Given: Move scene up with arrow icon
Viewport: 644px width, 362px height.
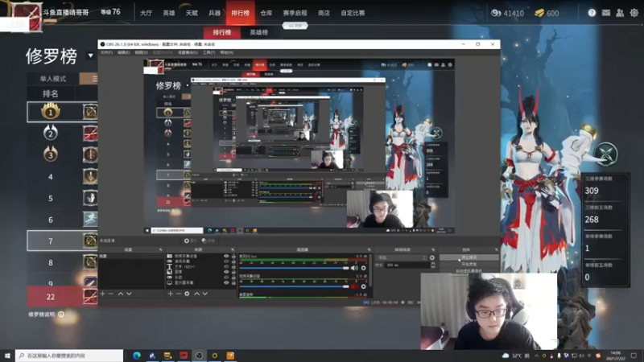Looking at the screenshot, I should pos(120,294).
